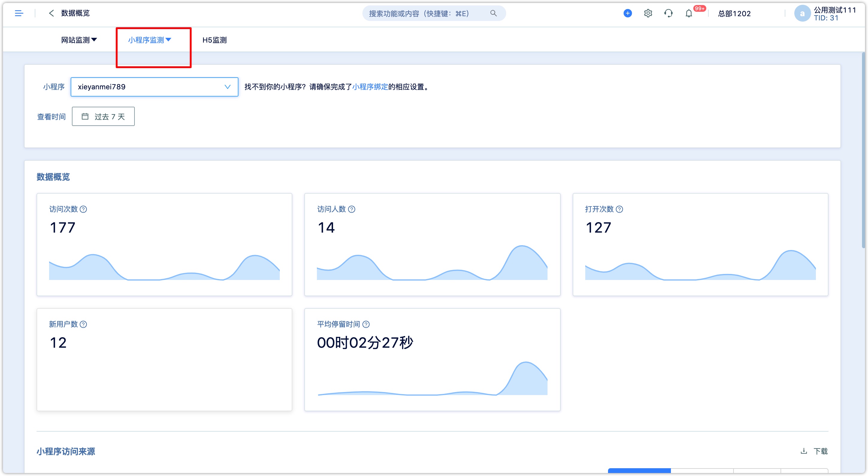Click the blue plus add icon
Viewport: 868px width, 476px height.
[x=627, y=13]
